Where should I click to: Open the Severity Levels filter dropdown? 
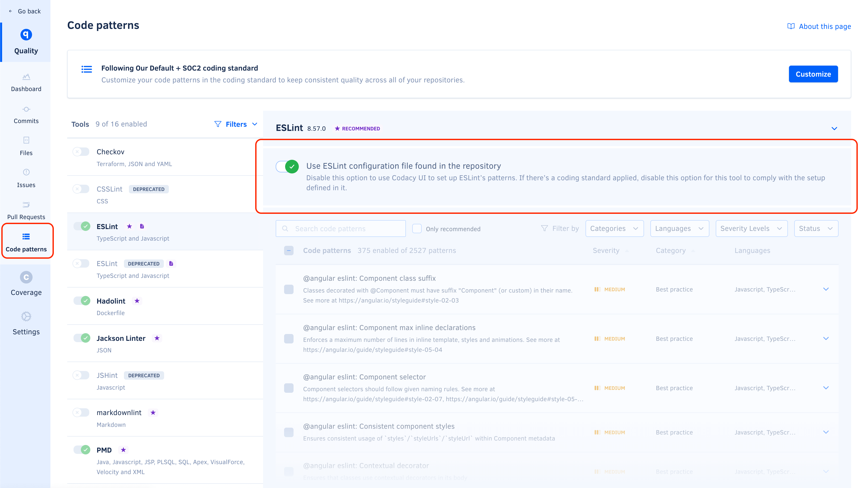click(751, 228)
